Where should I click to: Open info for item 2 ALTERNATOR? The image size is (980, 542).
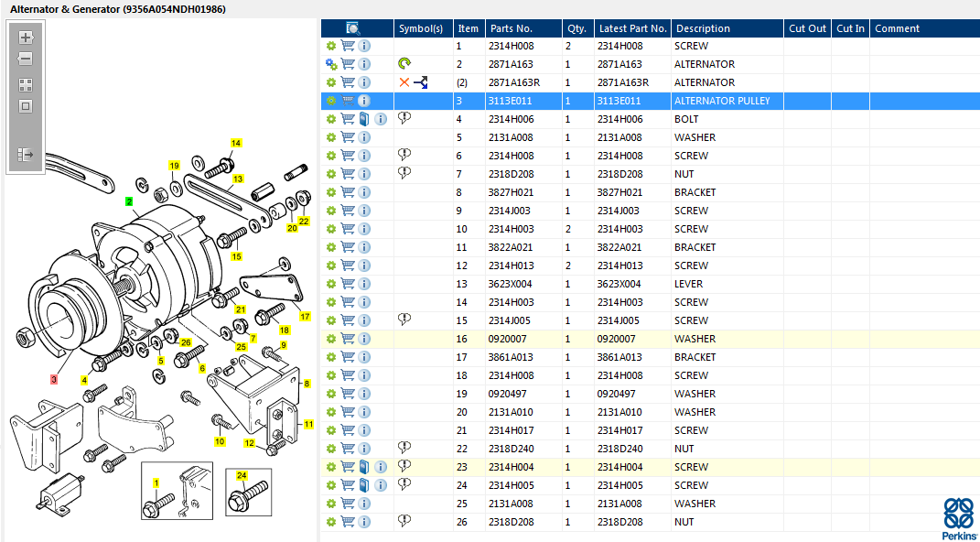(x=364, y=64)
